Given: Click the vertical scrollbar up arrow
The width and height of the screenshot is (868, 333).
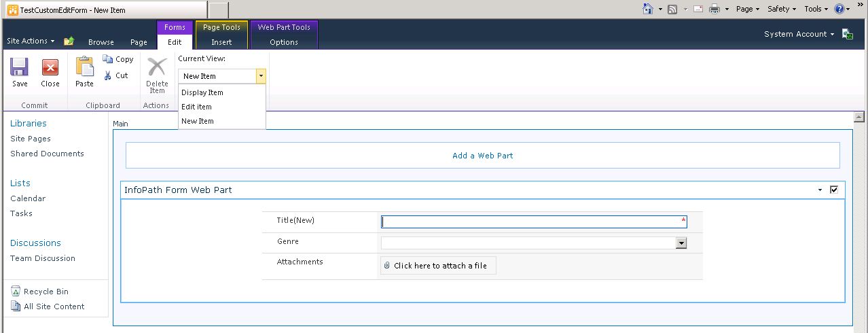Looking at the screenshot, I should click(x=858, y=117).
